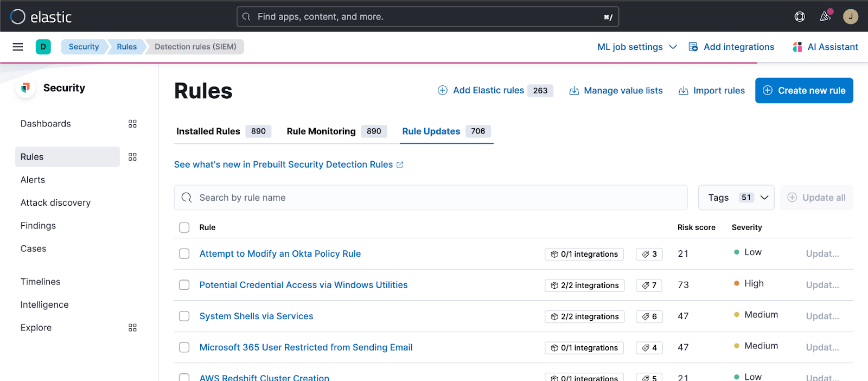Open the Tags filter dropdown

click(x=736, y=198)
